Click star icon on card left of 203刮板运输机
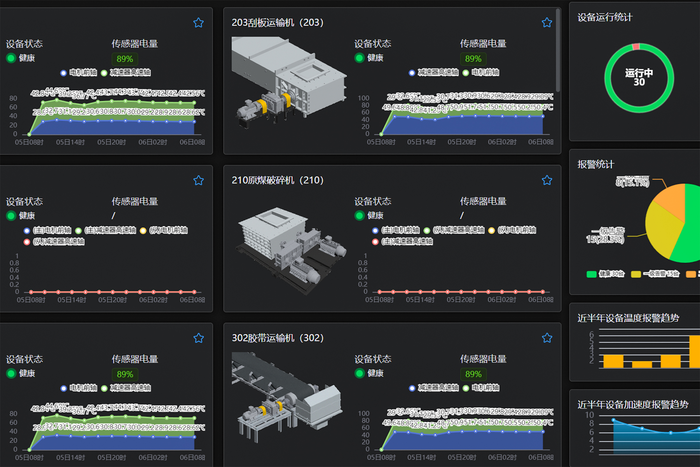 point(198,22)
